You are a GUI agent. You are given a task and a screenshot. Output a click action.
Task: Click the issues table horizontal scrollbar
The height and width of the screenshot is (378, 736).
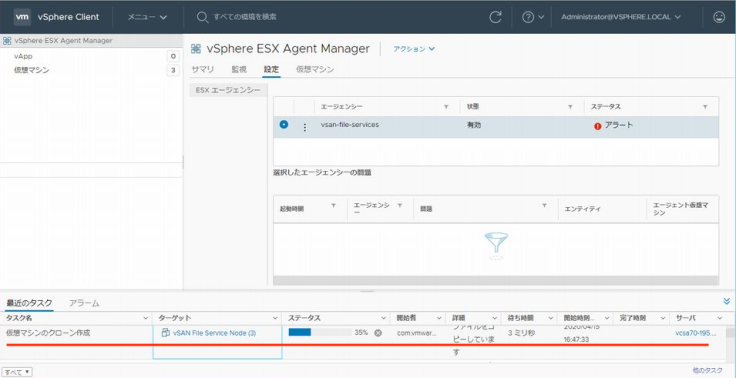point(496,280)
